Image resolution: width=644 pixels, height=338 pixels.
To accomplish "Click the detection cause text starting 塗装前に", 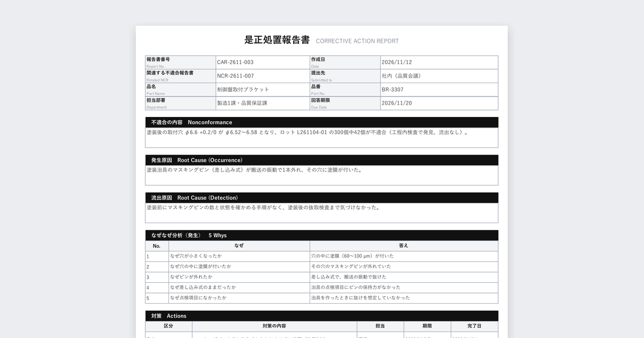I will coord(264,208).
